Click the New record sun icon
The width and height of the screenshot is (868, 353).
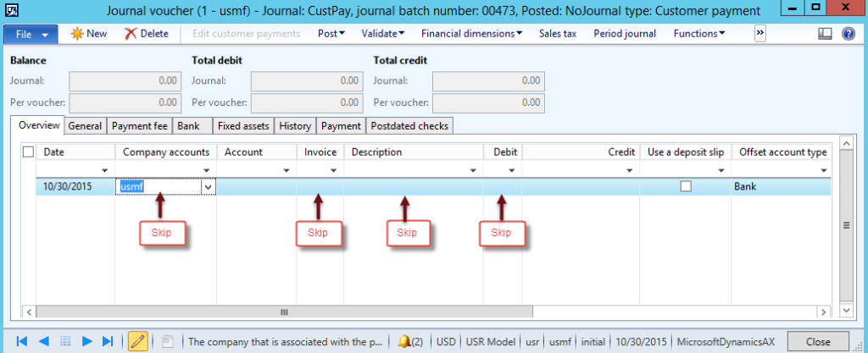77,34
